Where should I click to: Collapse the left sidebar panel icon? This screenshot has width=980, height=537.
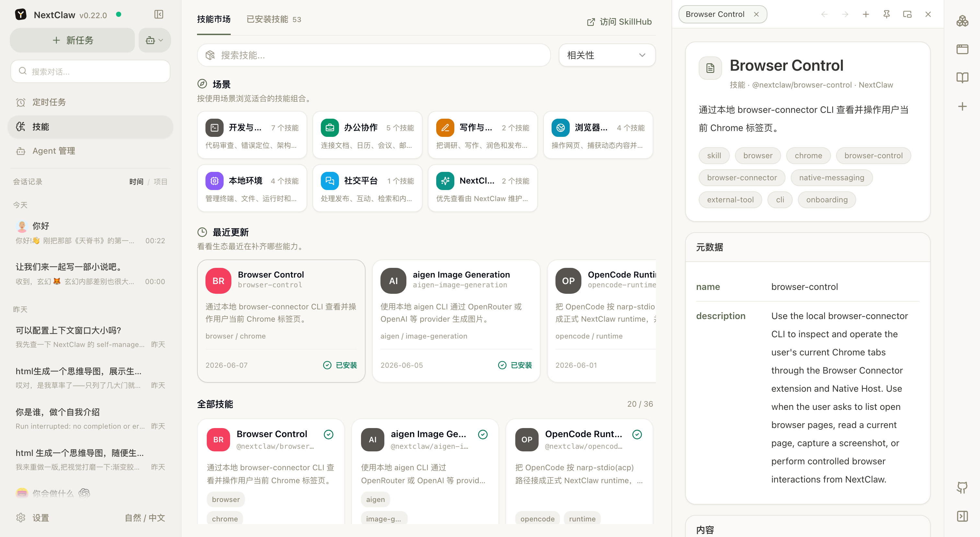[159, 15]
